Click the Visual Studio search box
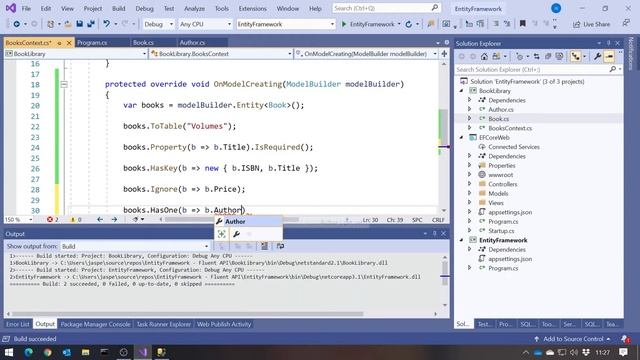 tap(386, 8)
